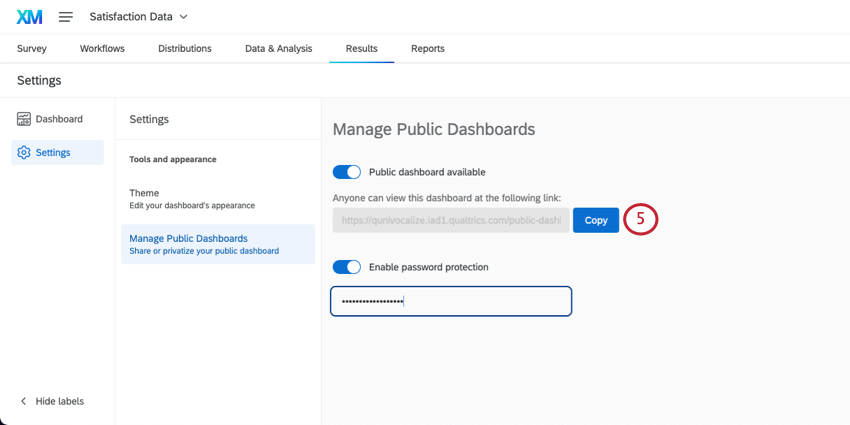850x425 pixels.
Task: Open Theme appearance settings
Action: pyautogui.click(x=192, y=198)
